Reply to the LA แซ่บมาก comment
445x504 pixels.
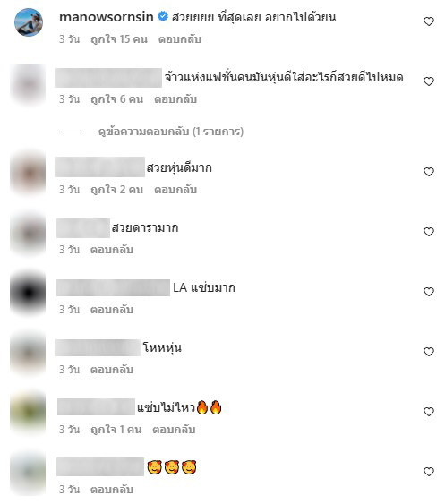coord(112,310)
